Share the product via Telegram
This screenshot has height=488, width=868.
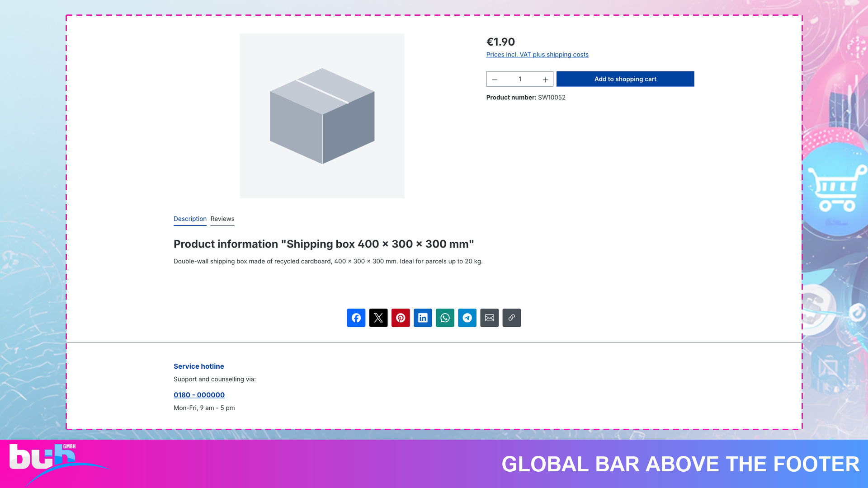(x=467, y=318)
